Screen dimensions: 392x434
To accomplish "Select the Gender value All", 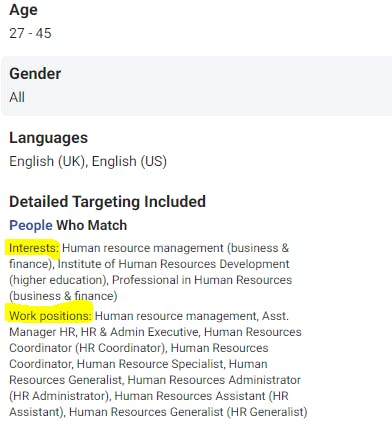I will click(17, 97).
